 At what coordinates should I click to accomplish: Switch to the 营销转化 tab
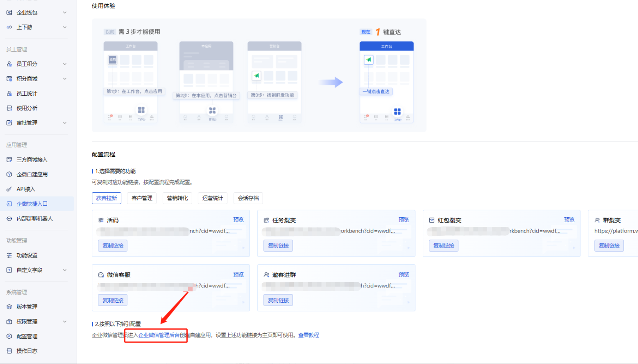177,198
